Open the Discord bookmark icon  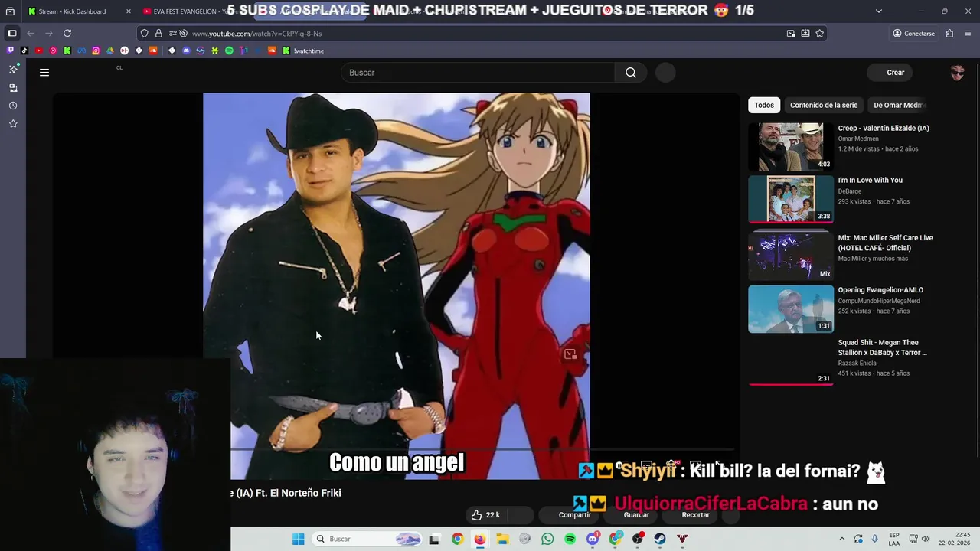point(186,51)
